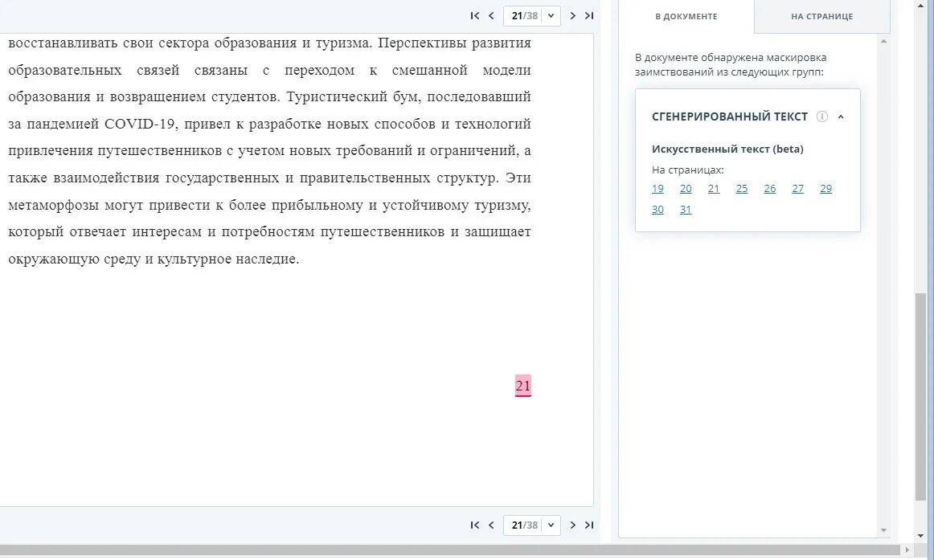Click the main window vertical scrollbar thumb
This screenshot has width=934, height=560.
pyautogui.click(x=920, y=397)
